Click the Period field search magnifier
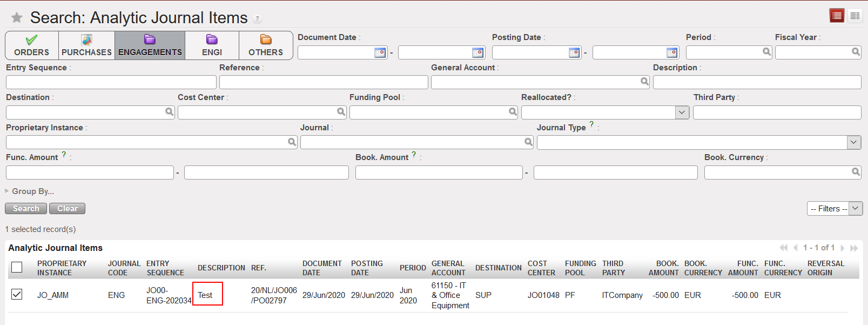 pos(766,52)
